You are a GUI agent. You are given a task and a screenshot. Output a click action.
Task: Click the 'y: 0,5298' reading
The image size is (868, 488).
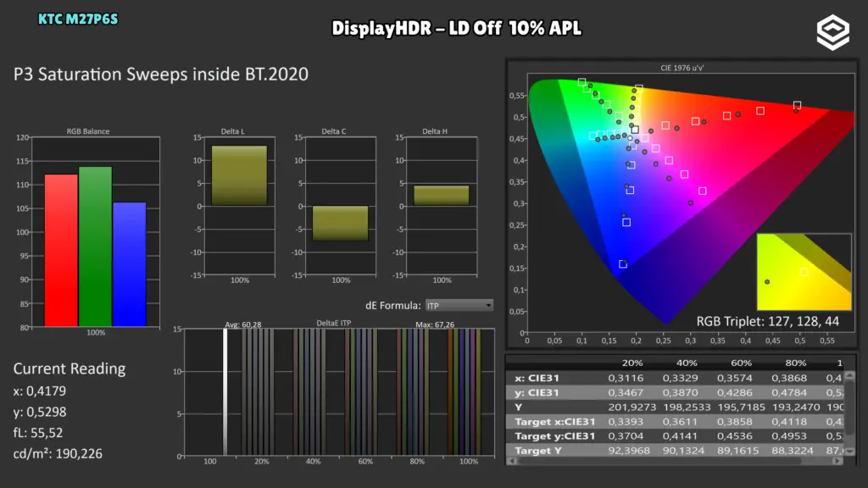(40, 413)
